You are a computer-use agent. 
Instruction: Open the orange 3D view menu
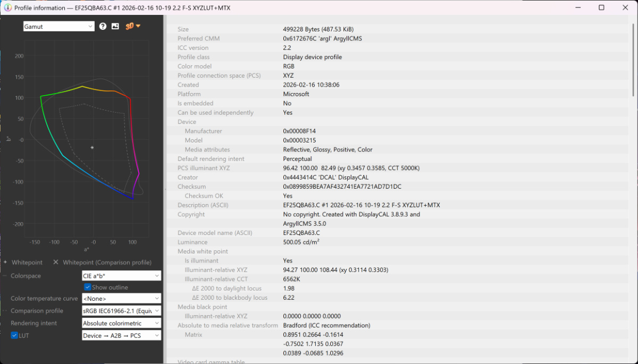click(x=132, y=26)
